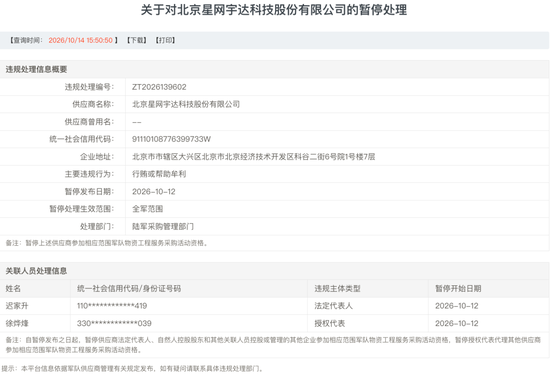Select handling department 陆军采购管理部门
550x376 pixels.
pos(163,227)
